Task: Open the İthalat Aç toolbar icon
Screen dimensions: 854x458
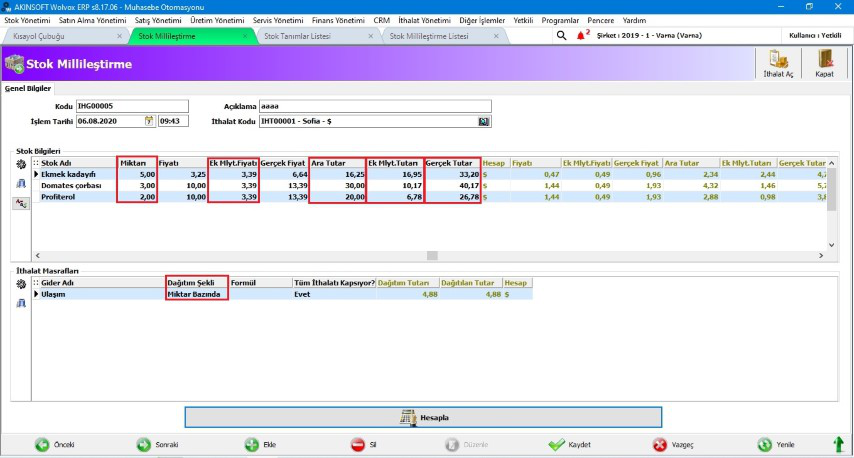Action: tap(778, 64)
